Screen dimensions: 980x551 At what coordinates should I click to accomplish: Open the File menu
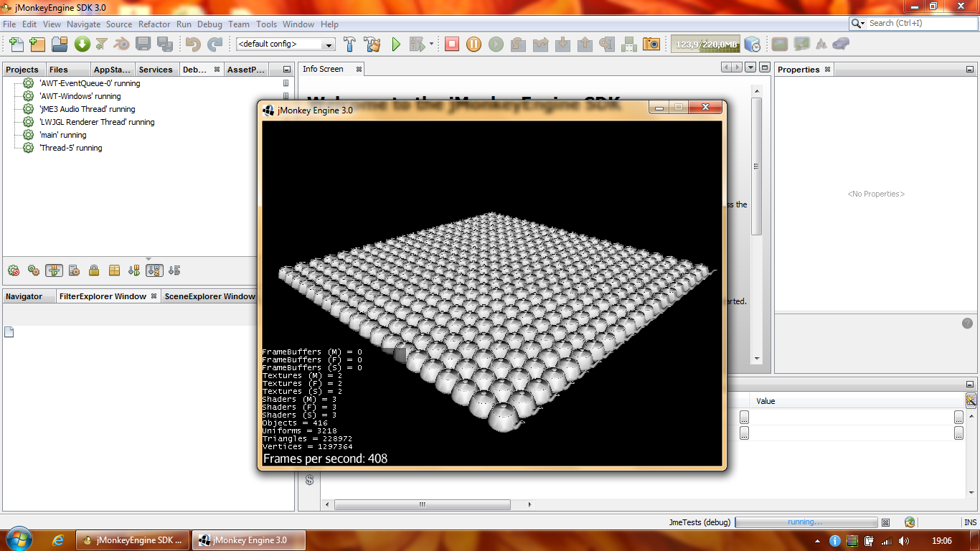click(x=9, y=24)
